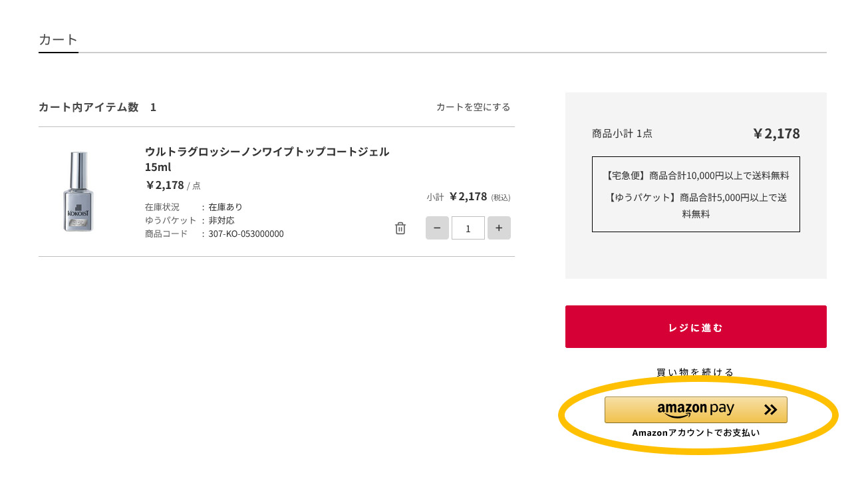
Task: Click the Amazonアカウントでお支払い caption
Action: click(695, 432)
